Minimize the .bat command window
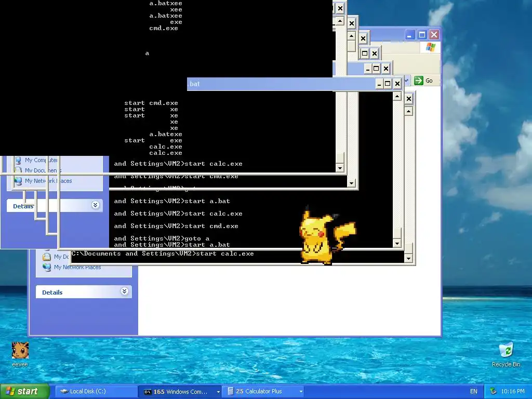The height and width of the screenshot is (399, 532). tap(379, 84)
